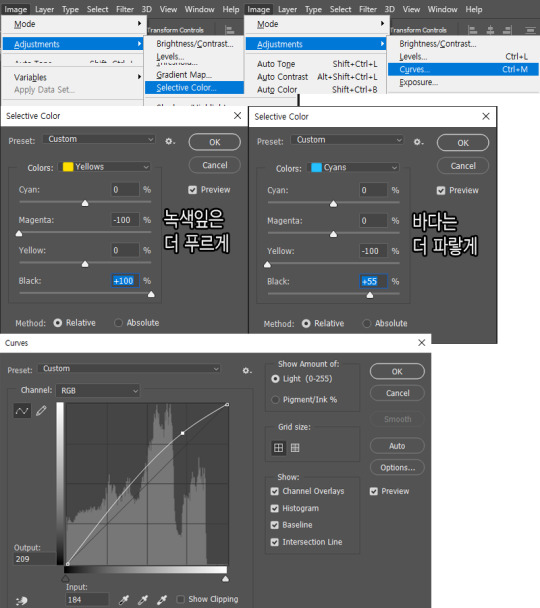The image size is (540, 608).
Task: Expand Variables submenu in left Image menu
Action: click(x=73, y=77)
